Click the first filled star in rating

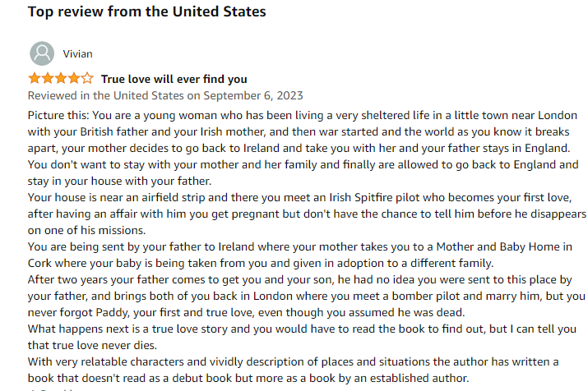[x=34, y=79]
